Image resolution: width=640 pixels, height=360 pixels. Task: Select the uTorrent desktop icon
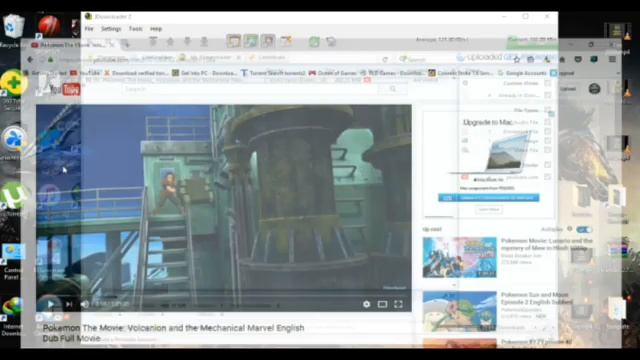point(13,198)
